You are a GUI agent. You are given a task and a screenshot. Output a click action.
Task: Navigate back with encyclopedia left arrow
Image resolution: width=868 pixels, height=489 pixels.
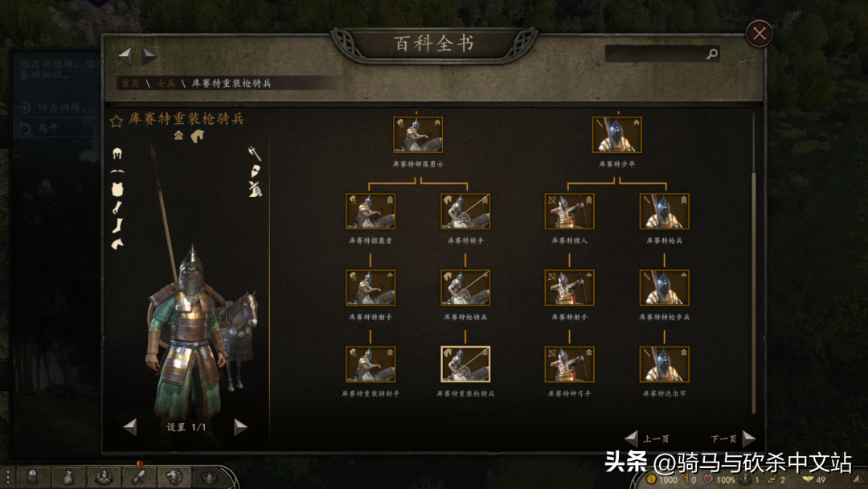[x=125, y=55]
